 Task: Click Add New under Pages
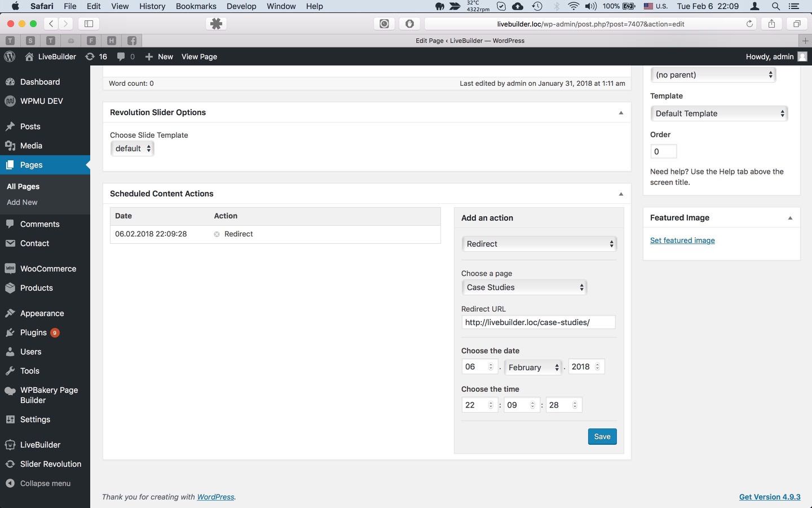click(22, 202)
